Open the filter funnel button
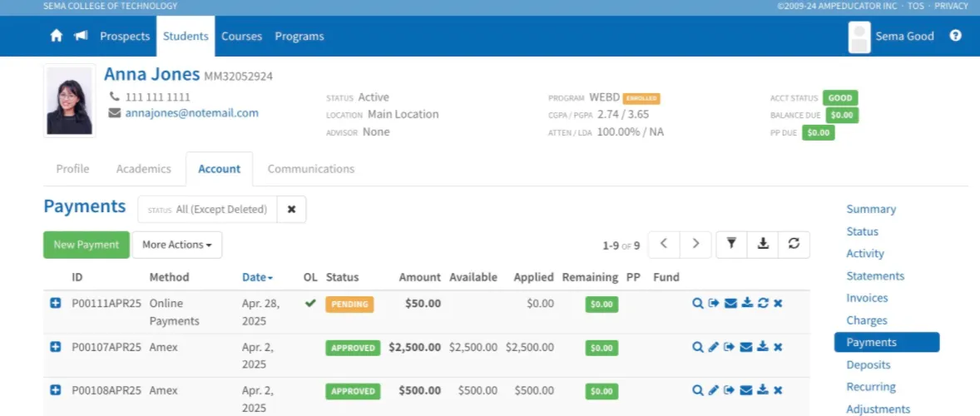 (x=731, y=245)
